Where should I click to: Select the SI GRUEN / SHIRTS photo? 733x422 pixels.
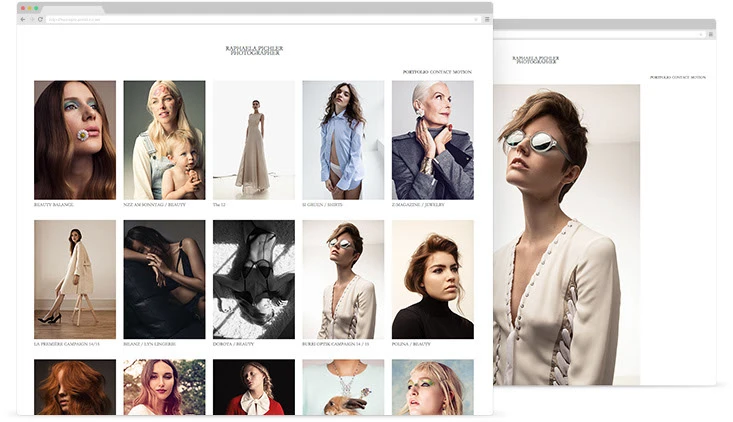tap(343, 140)
